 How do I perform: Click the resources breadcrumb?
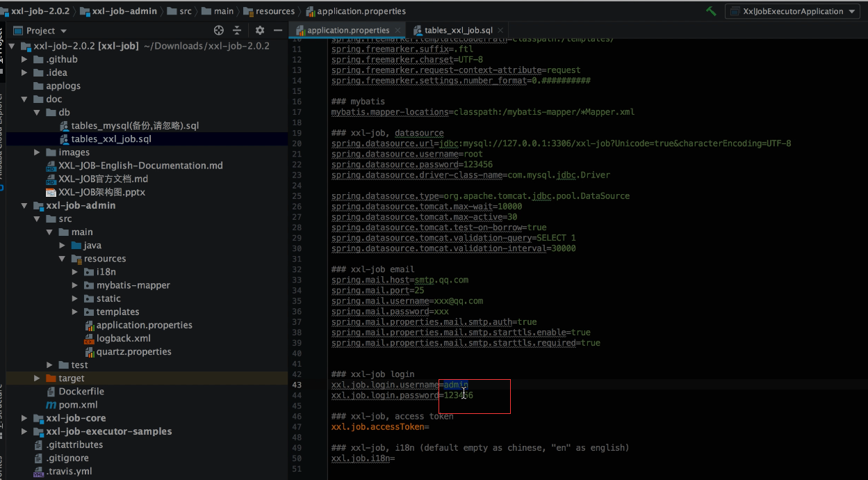(x=269, y=11)
